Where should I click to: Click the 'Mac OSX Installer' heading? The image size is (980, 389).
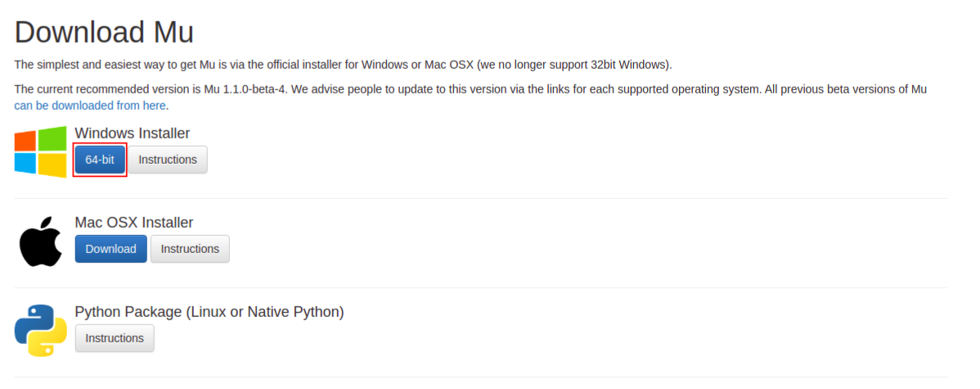(134, 223)
